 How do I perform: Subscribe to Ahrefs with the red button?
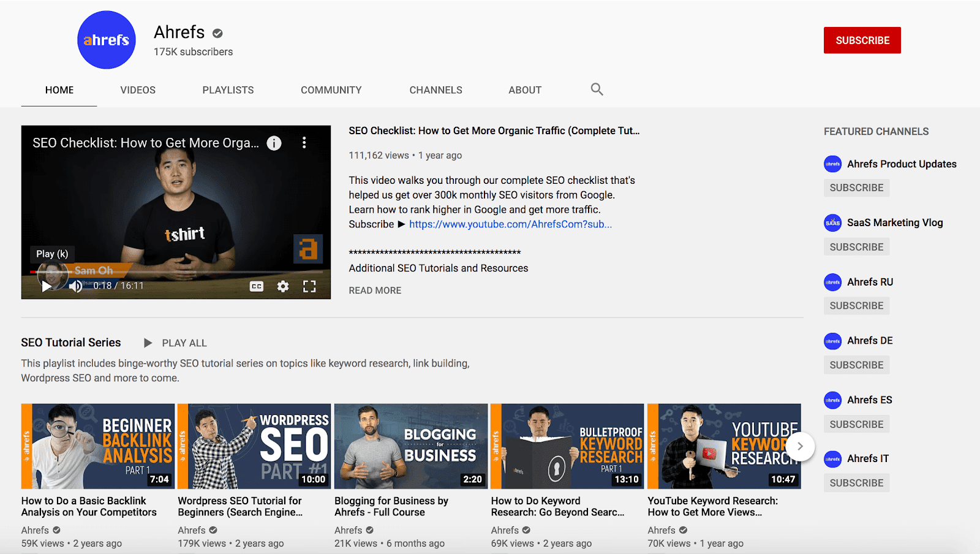pyautogui.click(x=862, y=40)
